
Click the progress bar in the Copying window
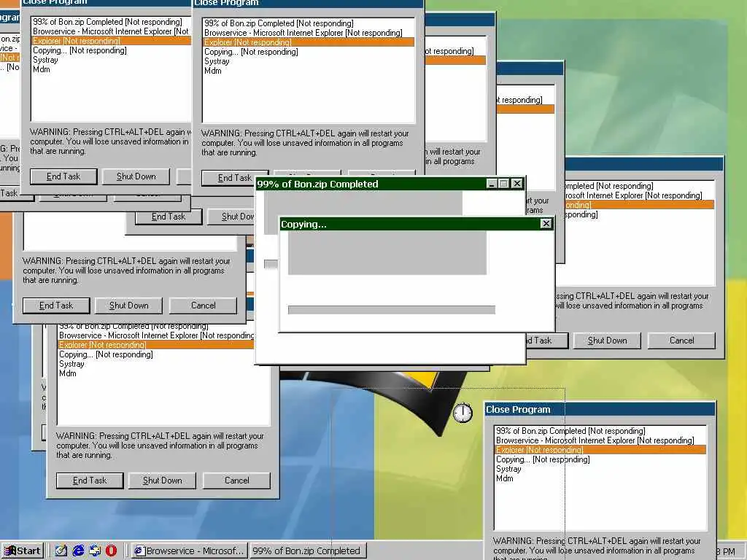[x=392, y=310]
